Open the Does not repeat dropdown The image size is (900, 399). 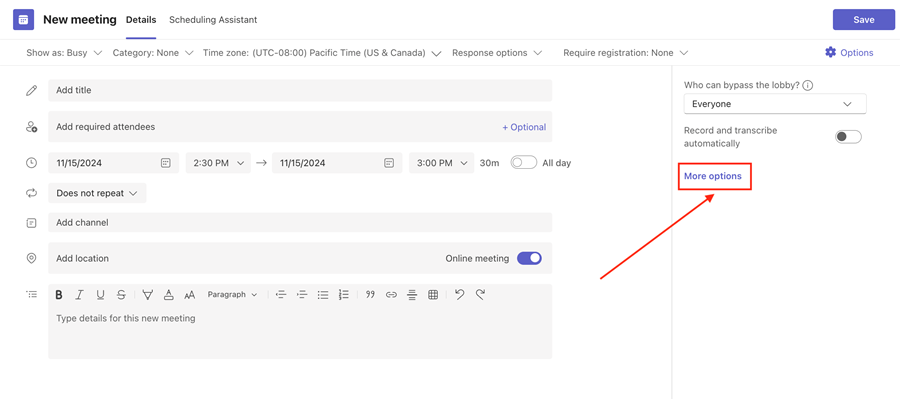click(x=97, y=193)
